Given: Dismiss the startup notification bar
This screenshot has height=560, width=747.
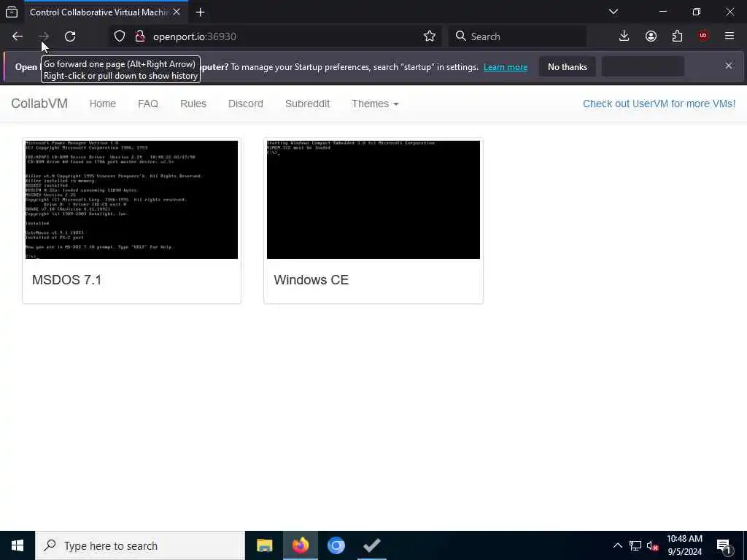Looking at the screenshot, I should tap(729, 66).
